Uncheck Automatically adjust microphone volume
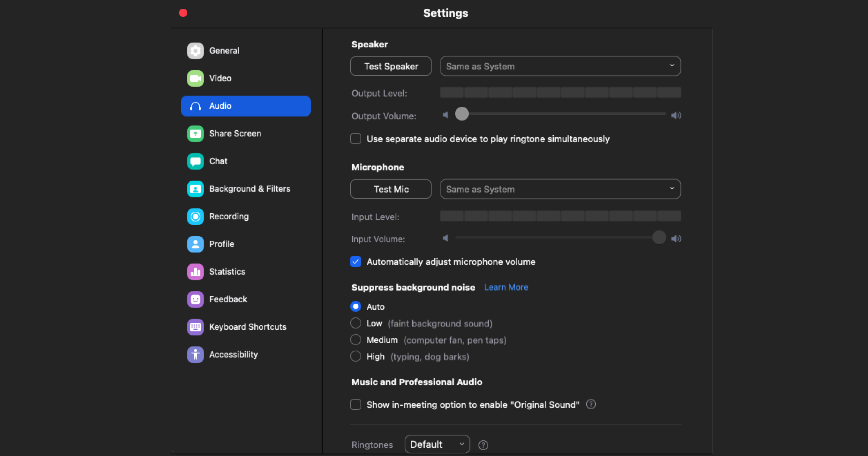Screen dimensions: 868x456 [x=356, y=262]
